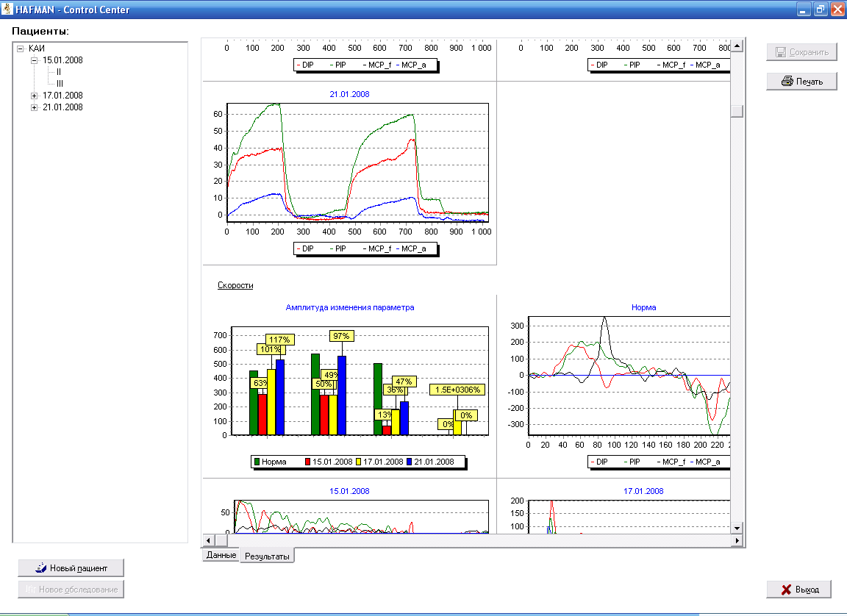Click the 21.01.2008 line chart title
The image size is (847, 616).
(x=349, y=94)
